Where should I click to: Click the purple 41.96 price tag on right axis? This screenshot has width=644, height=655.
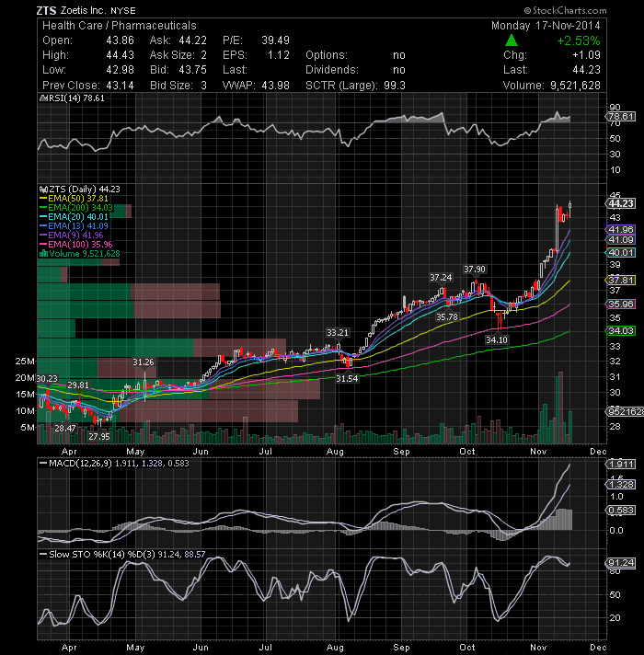621,230
